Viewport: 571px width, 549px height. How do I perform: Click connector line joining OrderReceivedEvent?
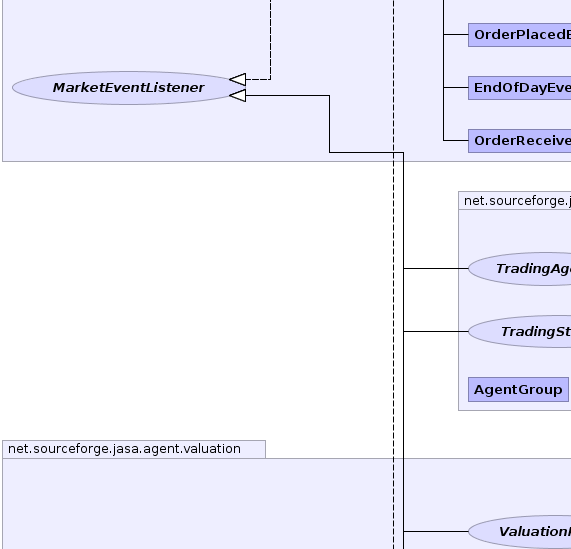point(456,140)
